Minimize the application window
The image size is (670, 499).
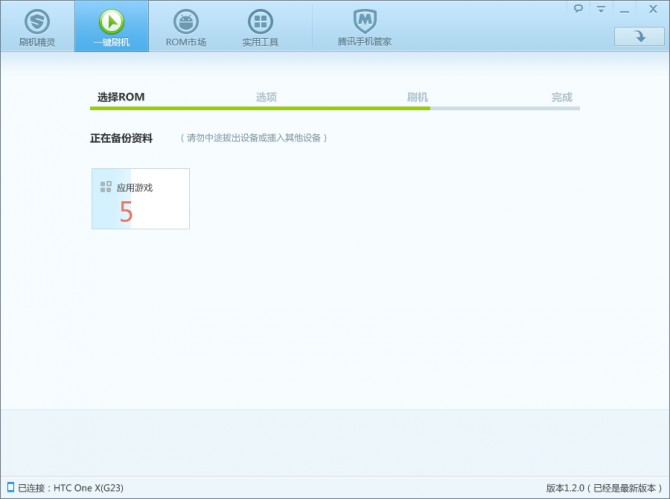click(x=624, y=9)
